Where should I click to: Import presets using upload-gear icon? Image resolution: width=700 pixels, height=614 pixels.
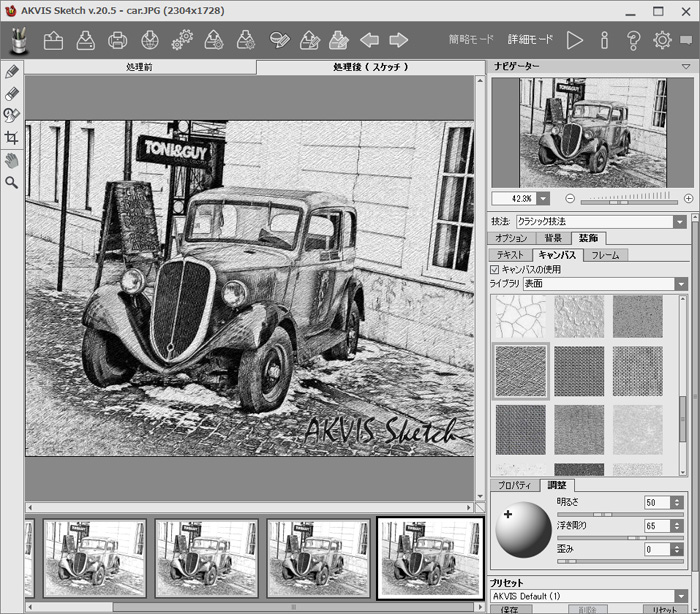[214, 40]
